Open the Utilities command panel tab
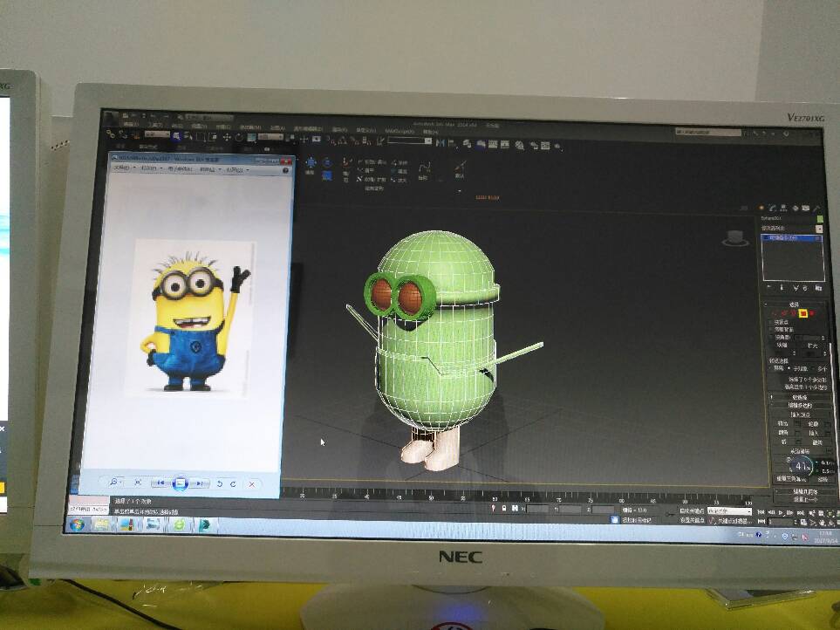This screenshot has height=630, width=840. (817, 208)
